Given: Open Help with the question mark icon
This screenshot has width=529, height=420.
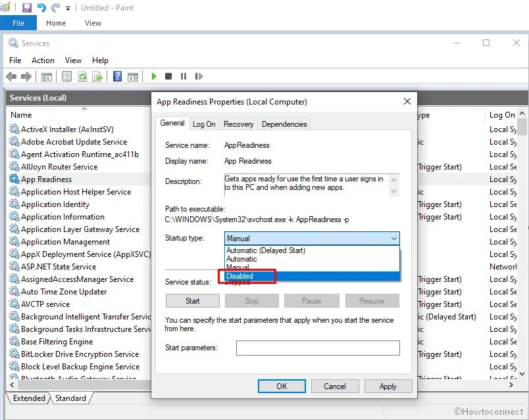Looking at the screenshot, I should pyautogui.click(x=118, y=76).
